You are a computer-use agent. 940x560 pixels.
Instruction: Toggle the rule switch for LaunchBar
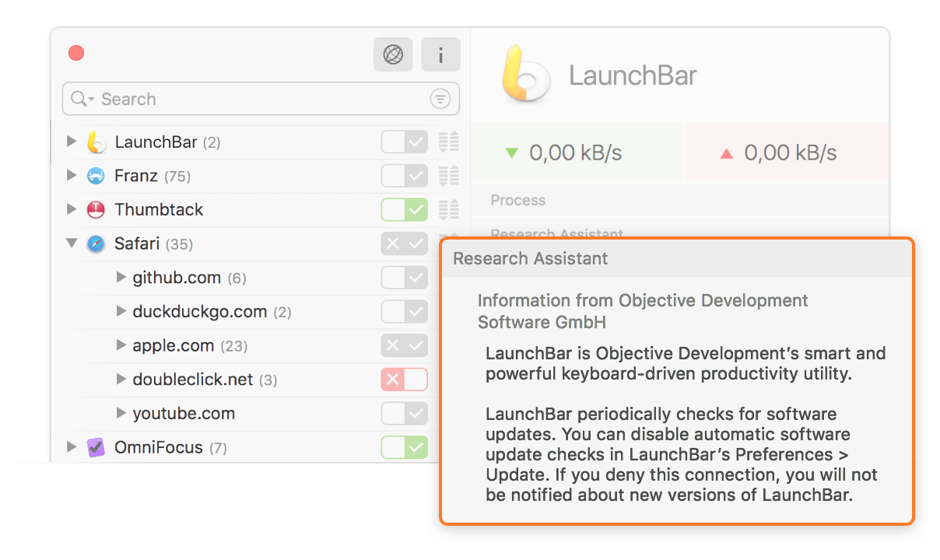(405, 142)
